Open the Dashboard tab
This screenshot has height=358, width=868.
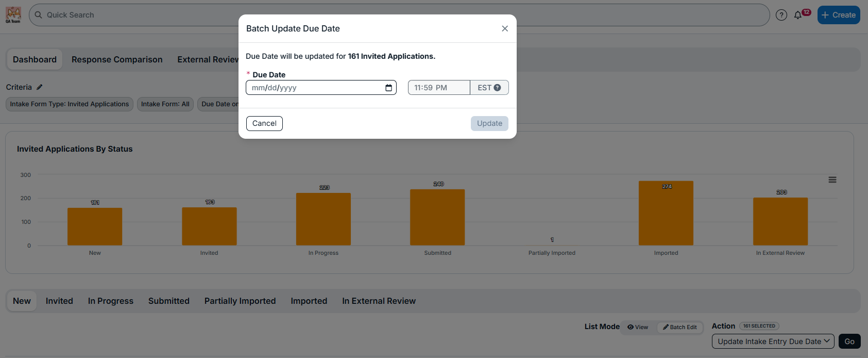pos(35,60)
